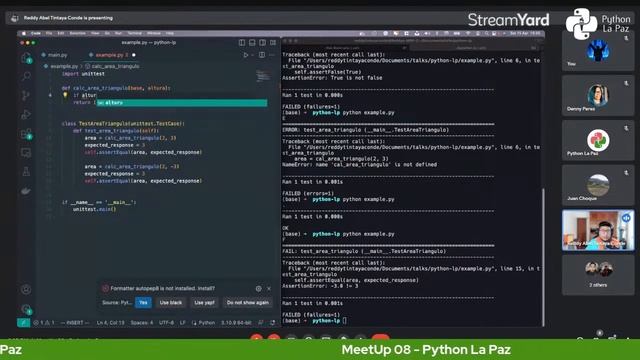Image resolution: width=640 pixels, height=360 pixels.
Task: Select Danny Perez participant tile
Action: tap(598, 95)
